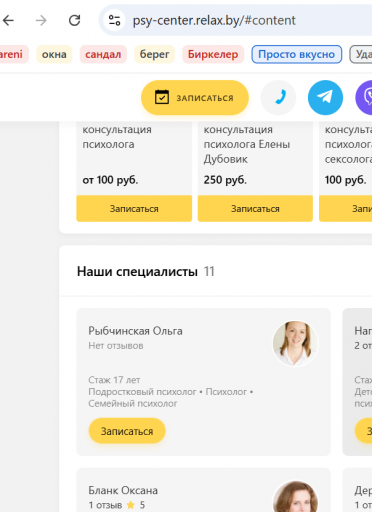372x512 pixels.
Task: Open the 'берег' bookmark
Action: (x=154, y=54)
